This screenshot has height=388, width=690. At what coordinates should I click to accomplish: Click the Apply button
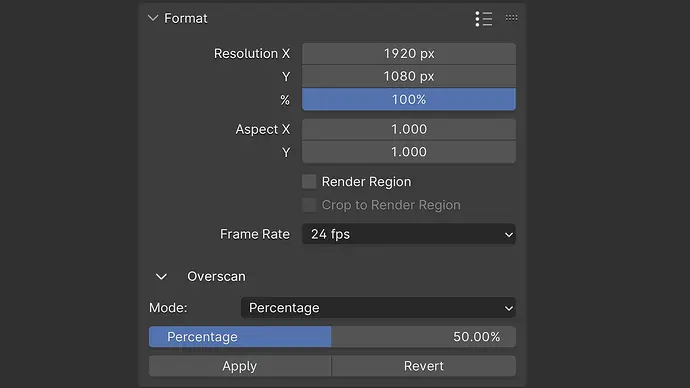coord(240,366)
